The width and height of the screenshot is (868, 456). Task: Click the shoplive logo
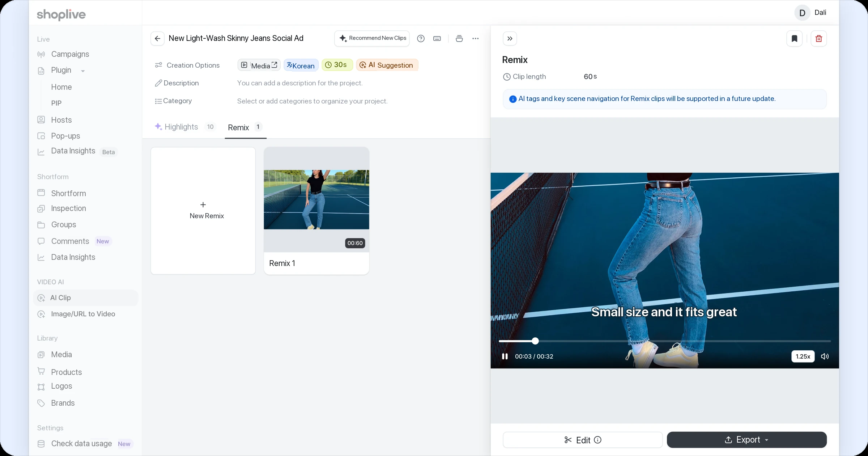pos(61,14)
